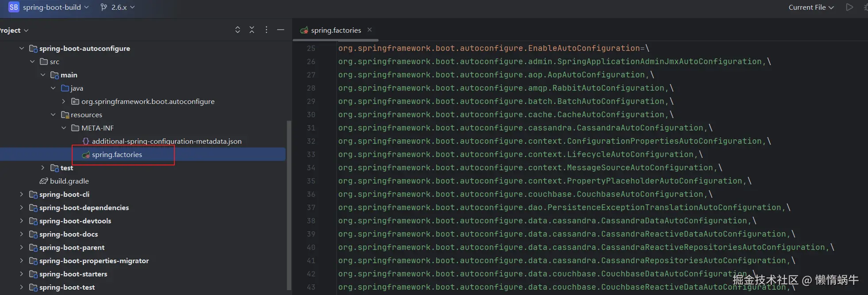Viewport: 868px width, 295px height.
Task: Select the java source folder
Action: click(x=77, y=88)
